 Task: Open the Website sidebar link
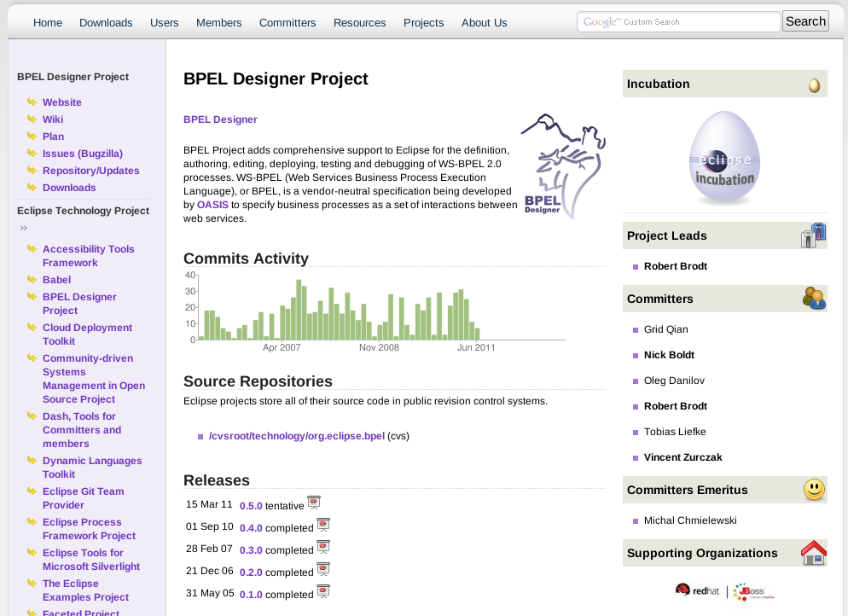click(x=62, y=102)
